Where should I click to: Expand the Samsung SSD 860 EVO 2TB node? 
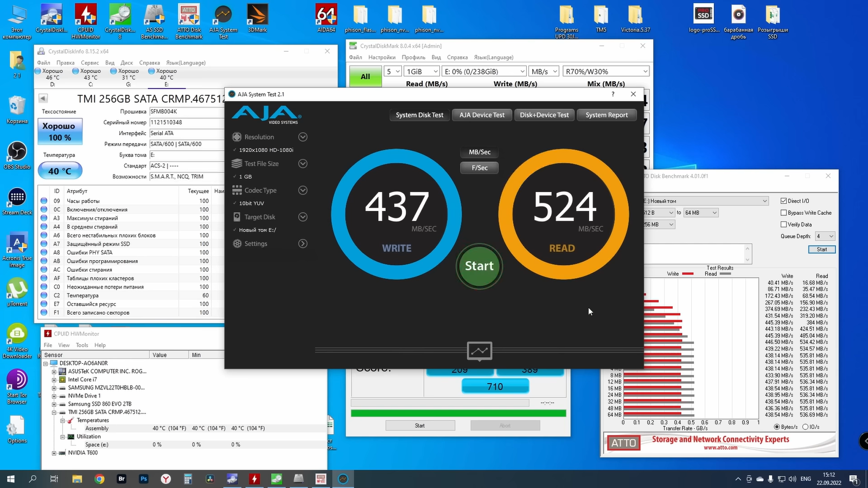click(54, 404)
